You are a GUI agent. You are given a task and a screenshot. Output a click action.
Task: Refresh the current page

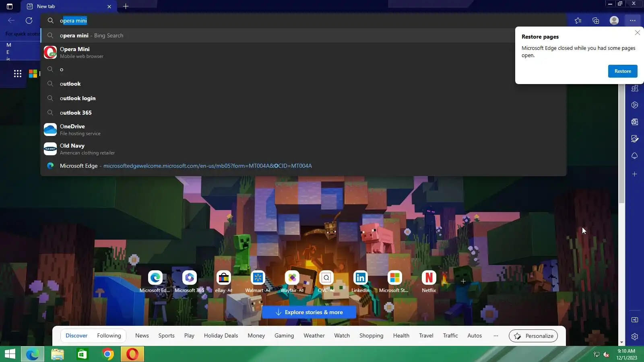tap(29, 21)
